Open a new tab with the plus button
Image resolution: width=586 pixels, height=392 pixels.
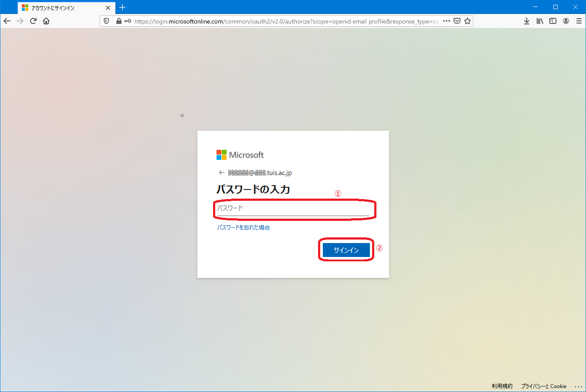click(x=122, y=7)
